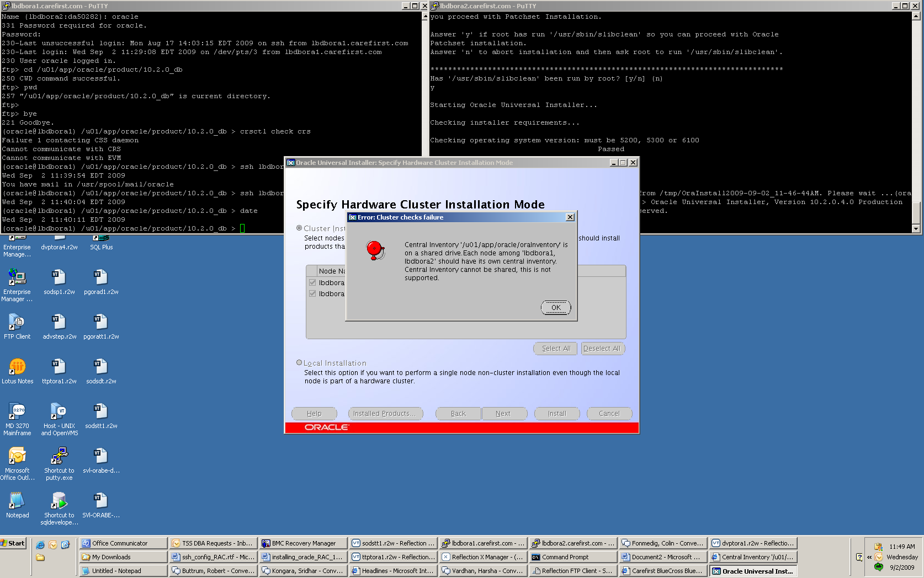Open ttptora1.r2w desktop shortcut
Viewport: 924px width, 578px height.
[x=59, y=371]
